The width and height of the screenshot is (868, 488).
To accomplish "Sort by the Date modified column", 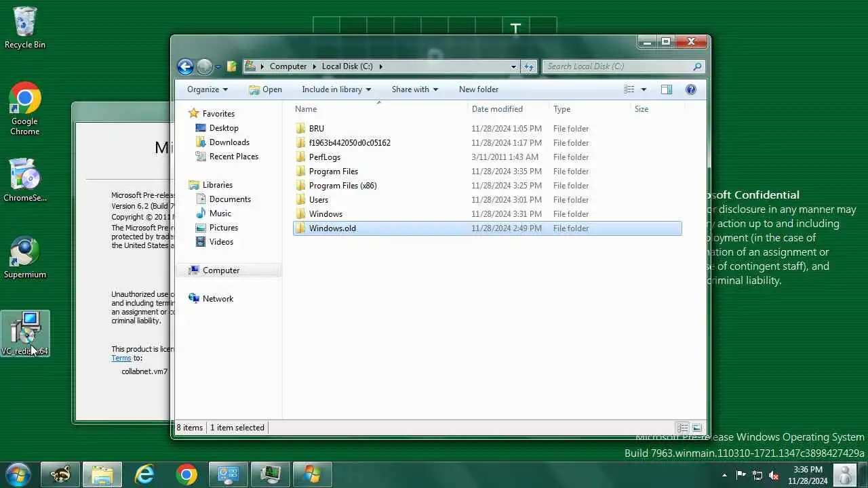I will click(x=509, y=109).
